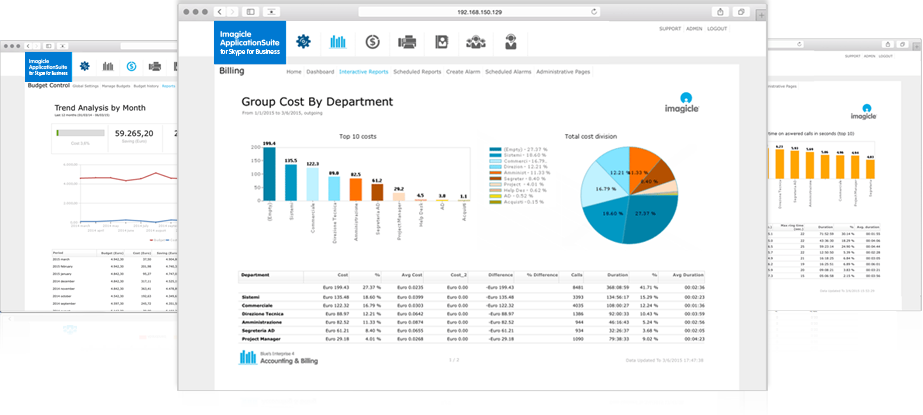Click the browser share icon

pos(720,11)
